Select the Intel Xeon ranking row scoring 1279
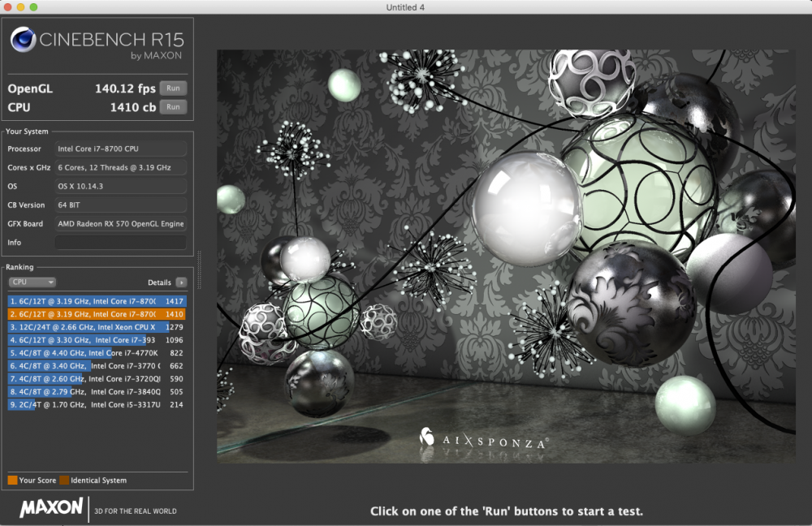 click(97, 326)
